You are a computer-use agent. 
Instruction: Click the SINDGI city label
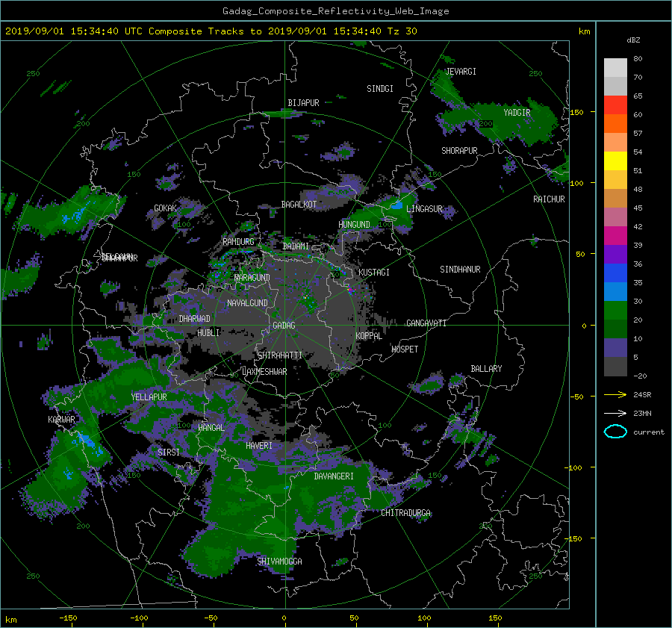pyautogui.click(x=380, y=89)
